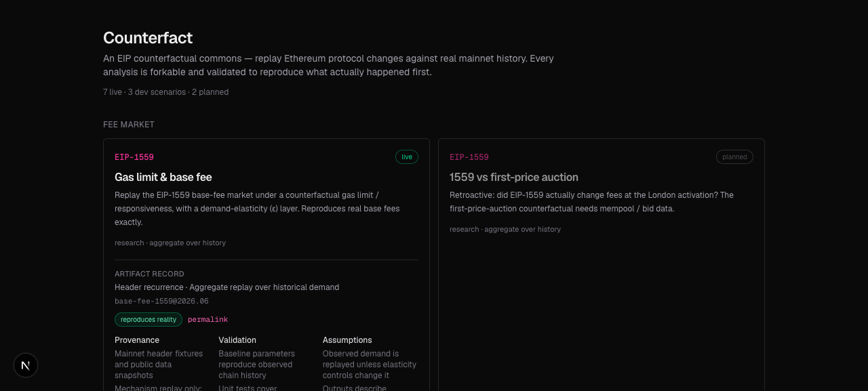This screenshot has height=391, width=868.
Task: Click the Assumptions column heading
Action: [x=347, y=340]
